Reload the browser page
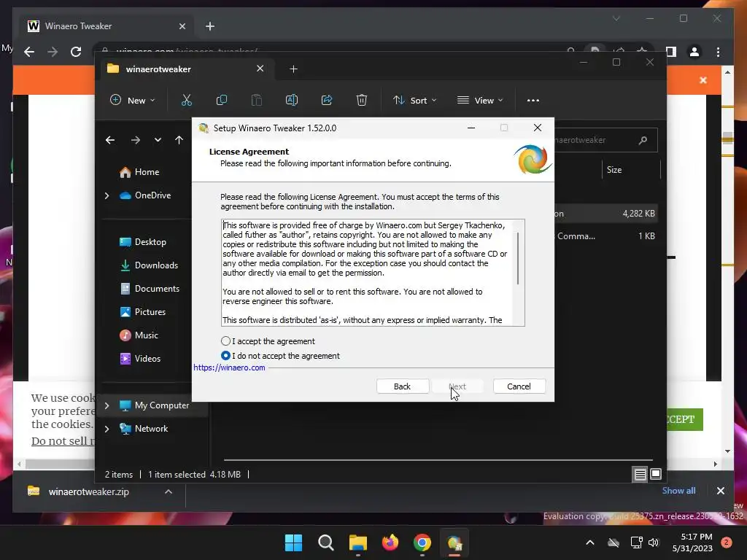 point(76,52)
